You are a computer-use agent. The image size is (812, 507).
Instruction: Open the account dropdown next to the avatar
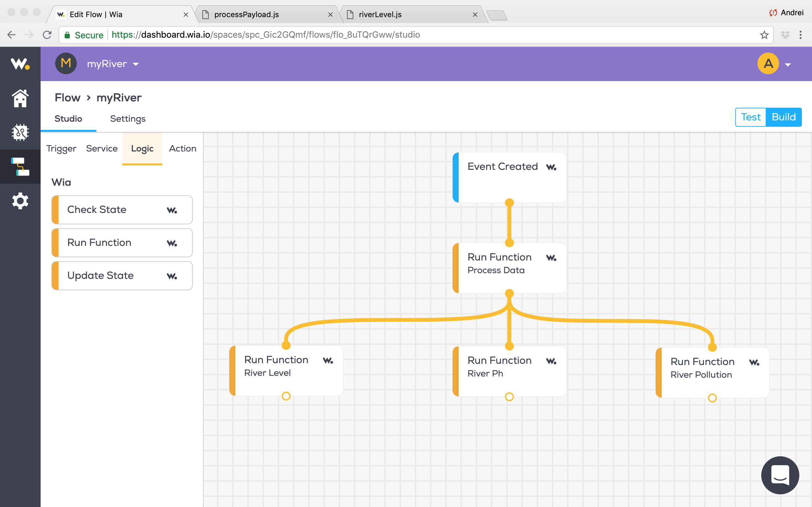coord(788,64)
